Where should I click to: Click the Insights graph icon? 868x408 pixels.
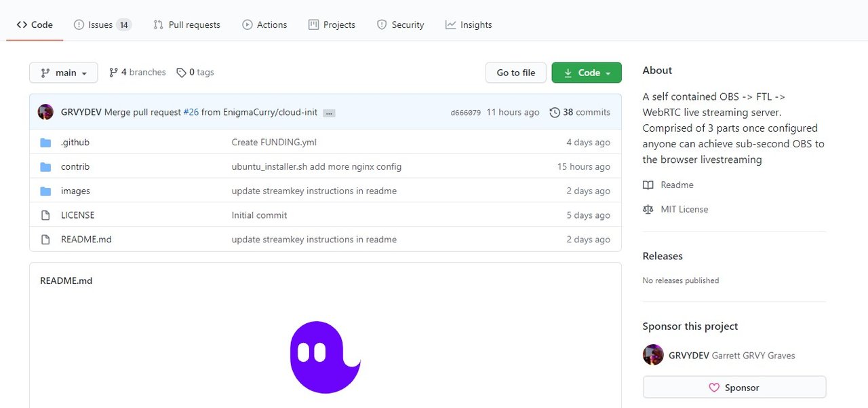click(x=451, y=25)
